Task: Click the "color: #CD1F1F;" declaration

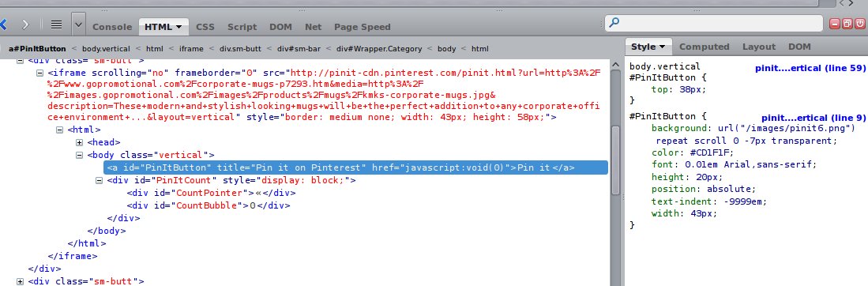Action: pyautogui.click(x=693, y=152)
